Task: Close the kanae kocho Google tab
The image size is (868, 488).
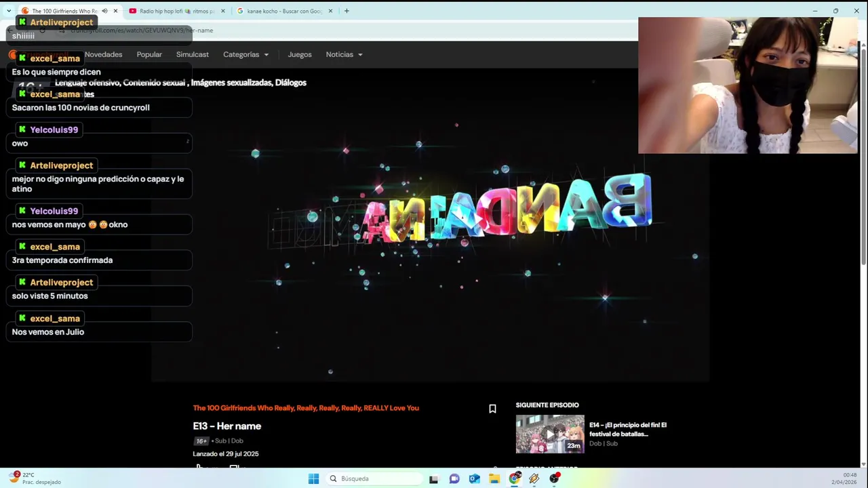Action: pos(330,11)
